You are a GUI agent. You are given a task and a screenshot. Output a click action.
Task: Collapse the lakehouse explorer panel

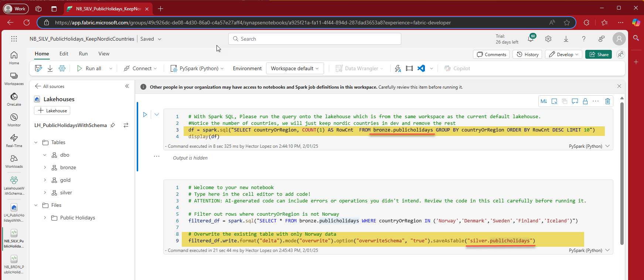click(127, 86)
